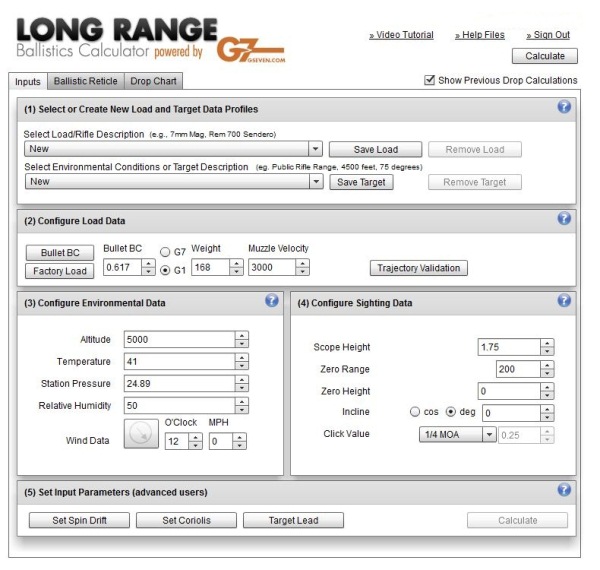Image resolution: width=600 pixels, height=570 pixels.
Task: Expand the Environmental Conditions Target dropdown
Action: click(x=316, y=182)
